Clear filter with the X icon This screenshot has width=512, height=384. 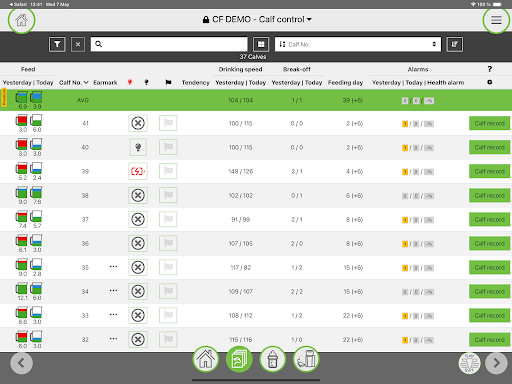78,44
